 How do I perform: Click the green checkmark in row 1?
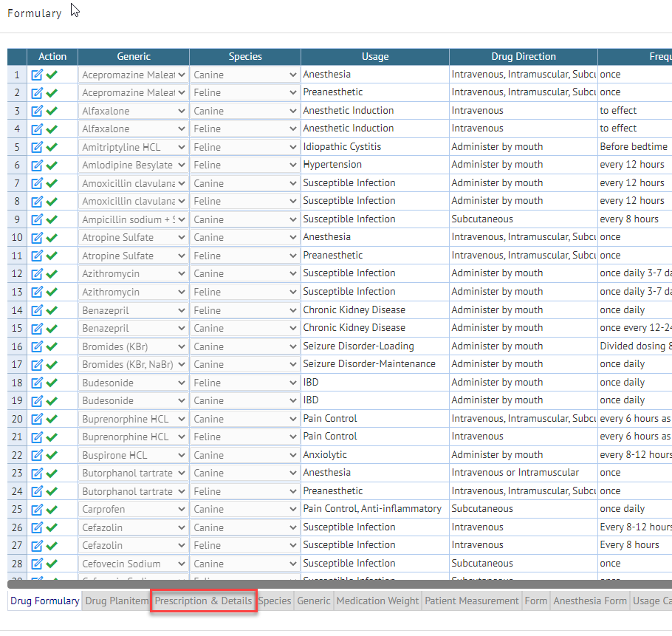coord(52,75)
